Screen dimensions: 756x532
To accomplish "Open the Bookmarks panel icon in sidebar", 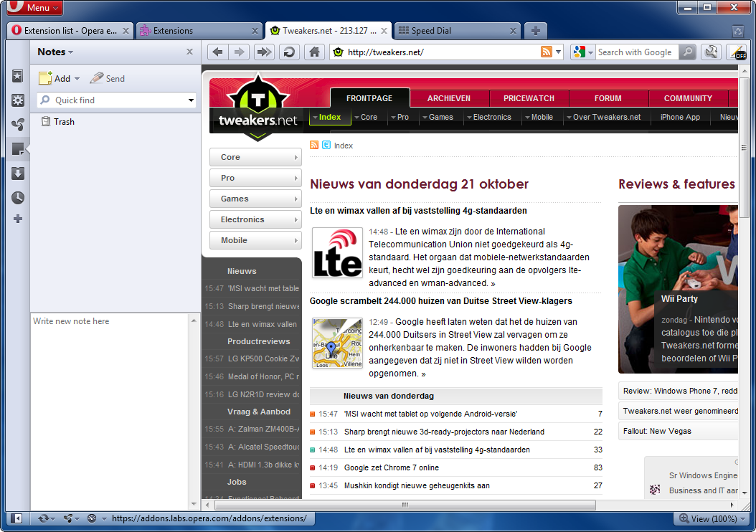I will tap(18, 76).
